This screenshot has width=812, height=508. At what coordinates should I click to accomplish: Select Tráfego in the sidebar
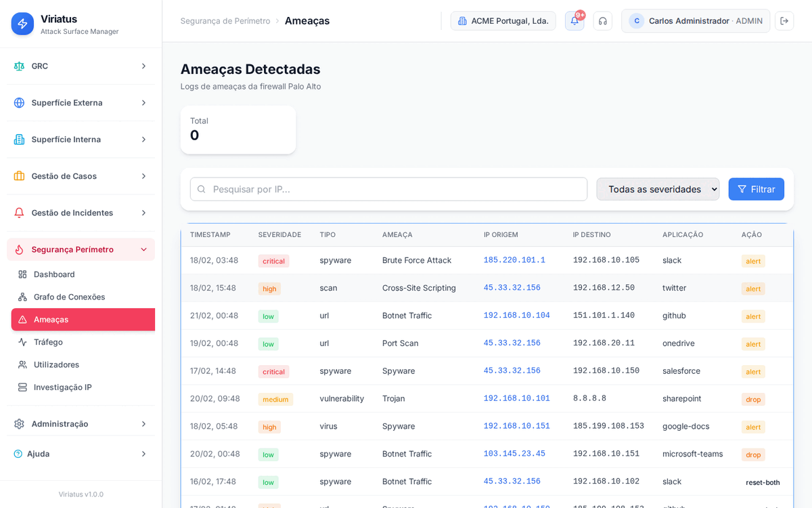point(48,342)
